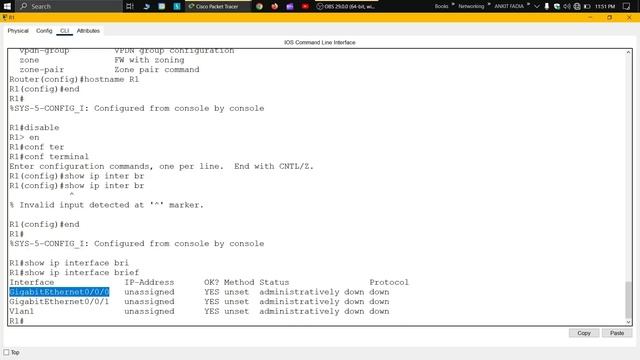Click the GigabitEthernet0/0/1 interface text
The width and height of the screenshot is (640, 360).
(59, 302)
